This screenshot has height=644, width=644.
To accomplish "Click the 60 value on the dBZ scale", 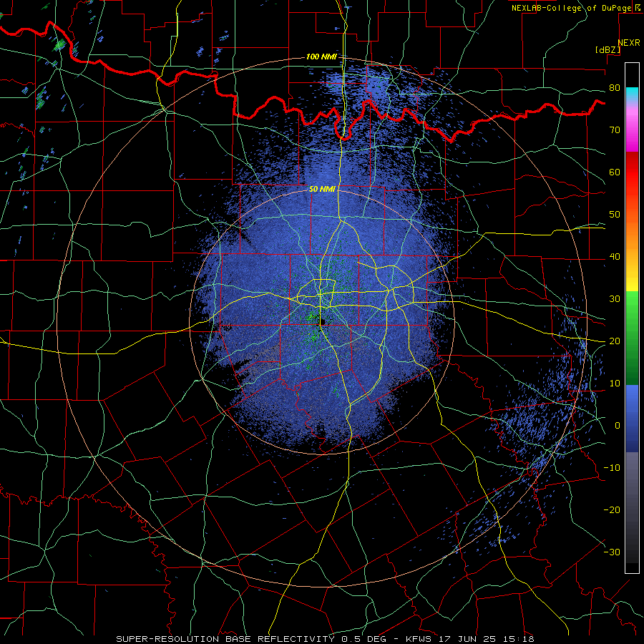I will 615,172.
